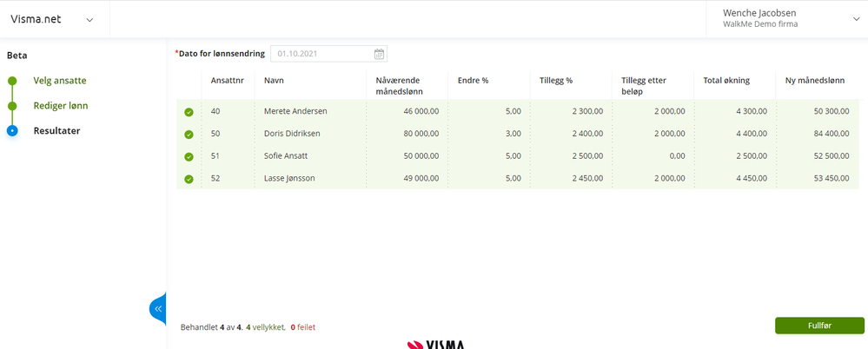Click employee number 51
This screenshot has height=349, width=868.
point(215,156)
